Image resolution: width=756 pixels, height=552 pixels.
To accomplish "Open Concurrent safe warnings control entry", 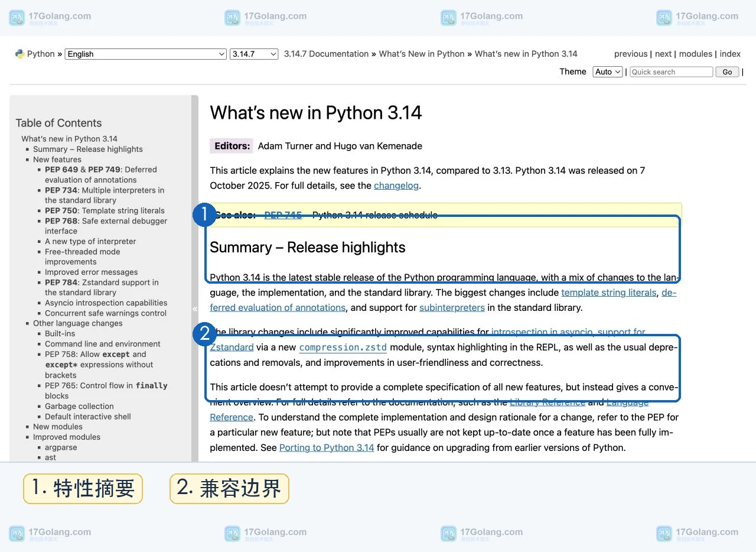I will pos(106,313).
